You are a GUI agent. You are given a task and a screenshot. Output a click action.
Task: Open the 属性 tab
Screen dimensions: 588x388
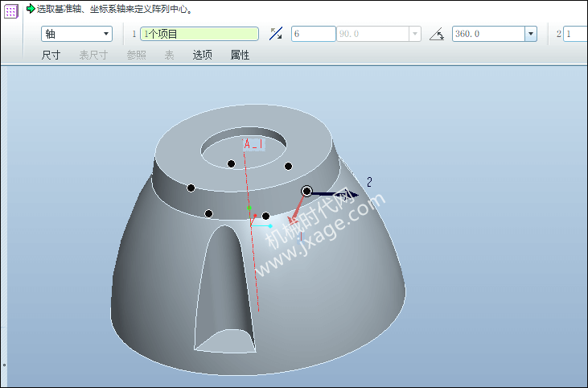[x=240, y=56]
